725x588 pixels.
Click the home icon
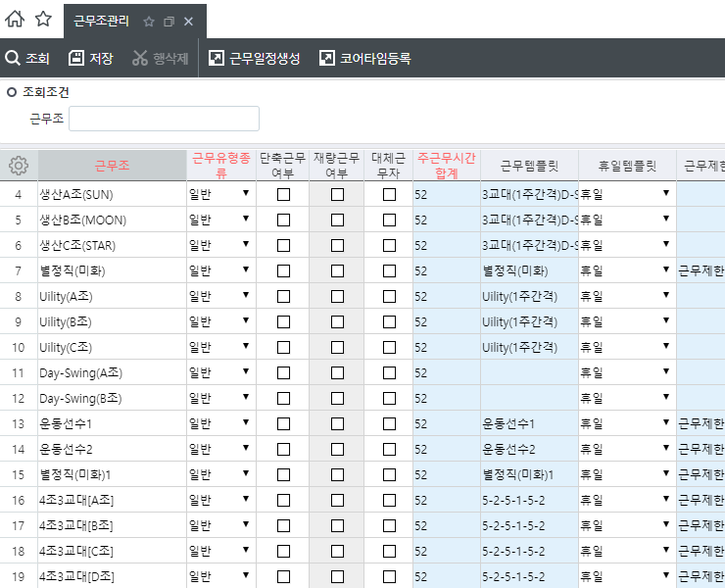[x=15, y=20]
